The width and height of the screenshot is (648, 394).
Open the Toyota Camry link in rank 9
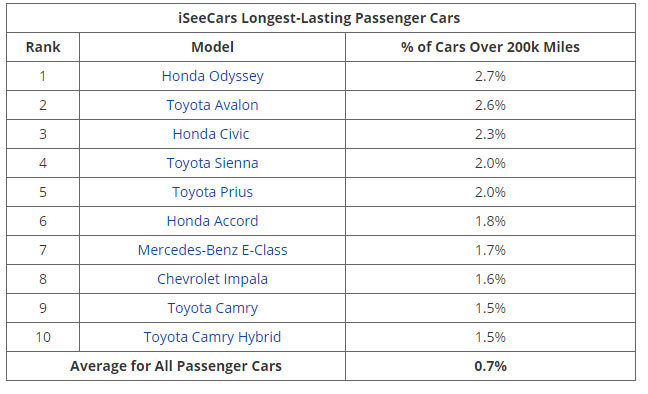(212, 308)
